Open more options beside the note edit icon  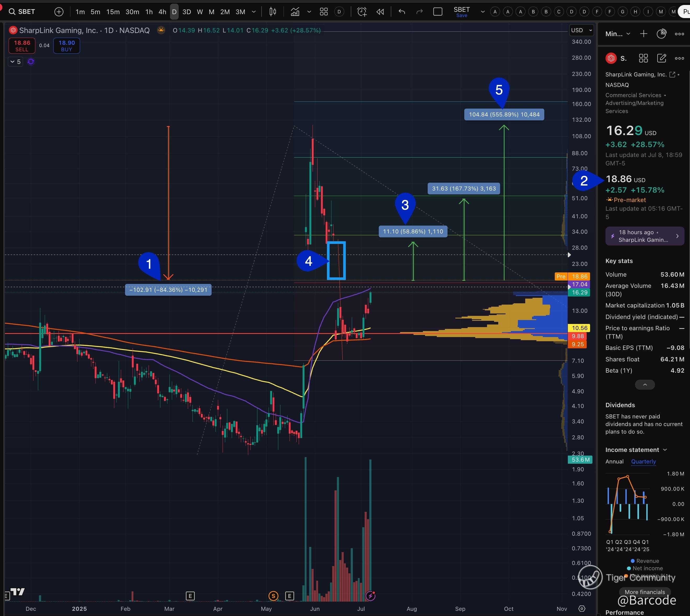pyautogui.click(x=679, y=58)
